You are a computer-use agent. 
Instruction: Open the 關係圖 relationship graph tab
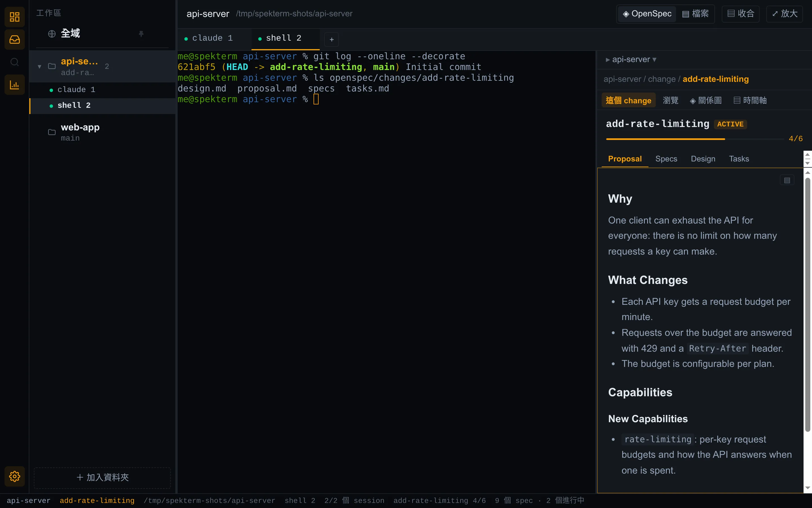[x=706, y=100]
